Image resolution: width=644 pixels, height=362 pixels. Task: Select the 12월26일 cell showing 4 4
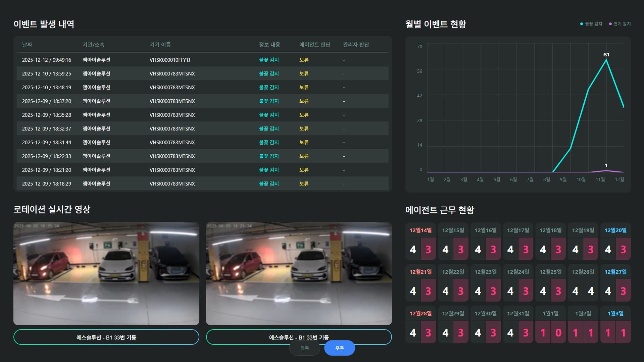click(583, 283)
